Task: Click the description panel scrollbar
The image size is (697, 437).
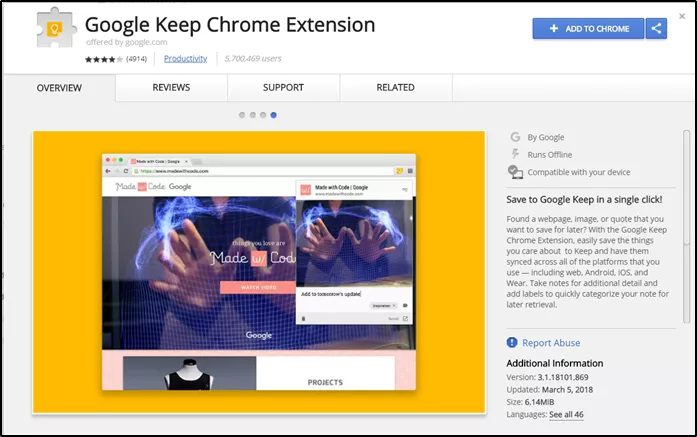Action: (x=686, y=227)
